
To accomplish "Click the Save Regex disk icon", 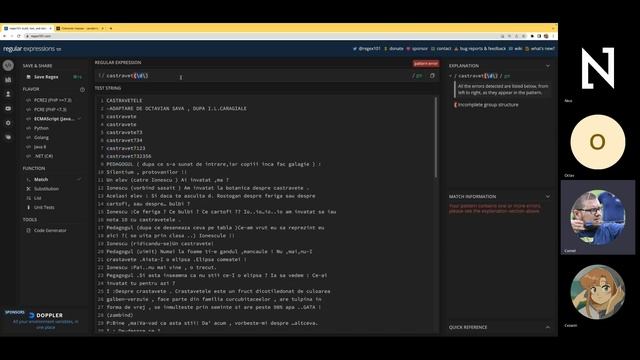I will point(29,77).
